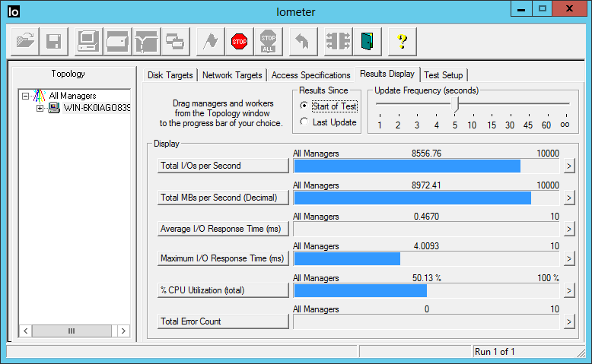Click the 50.13 % CPU value
592x364 pixels.
click(427, 278)
